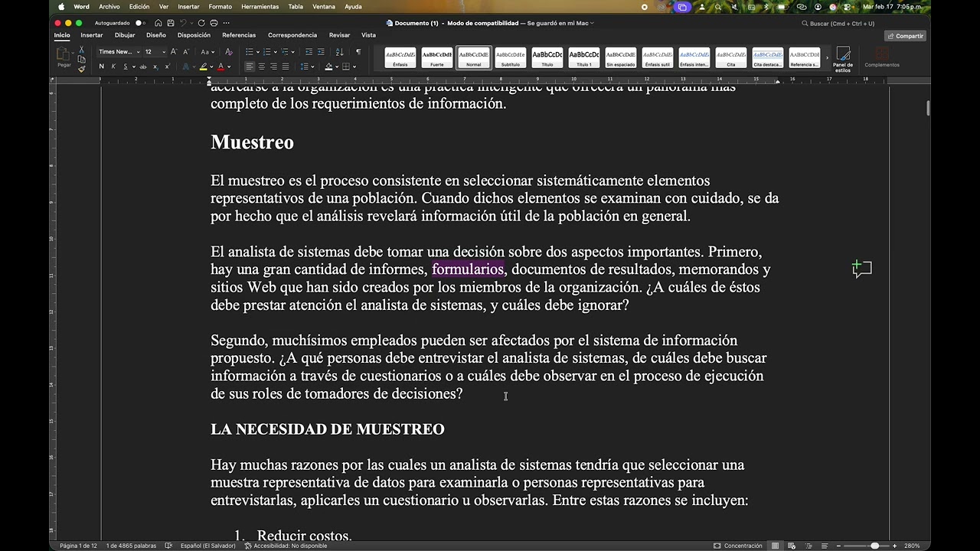Open the Change Case Aa dropdown

click(x=207, y=52)
